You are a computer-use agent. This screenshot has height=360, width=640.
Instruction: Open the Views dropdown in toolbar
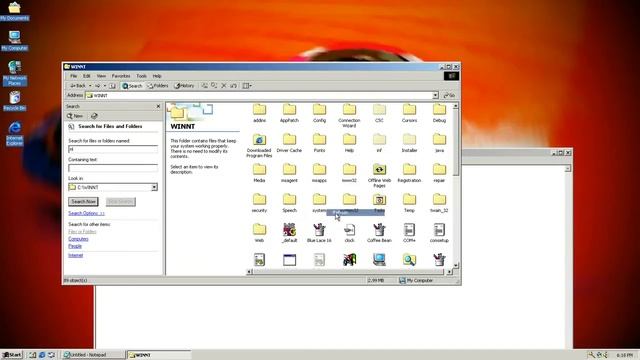(247, 86)
